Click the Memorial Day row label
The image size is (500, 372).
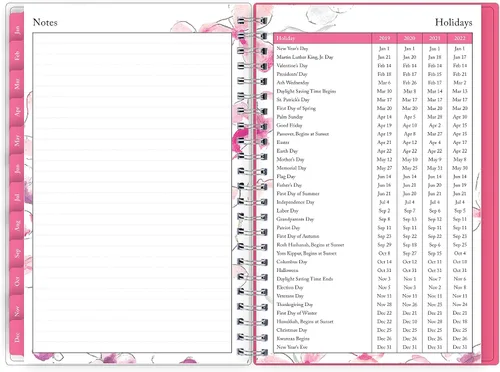(x=291, y=168)
